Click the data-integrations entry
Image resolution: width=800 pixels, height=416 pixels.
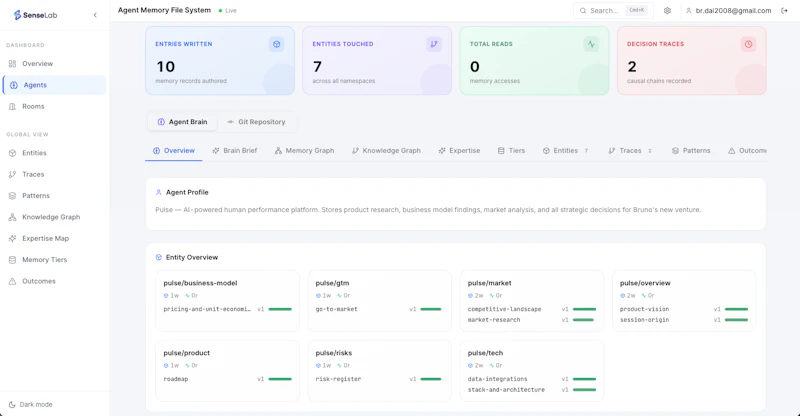tap(497, 379)
